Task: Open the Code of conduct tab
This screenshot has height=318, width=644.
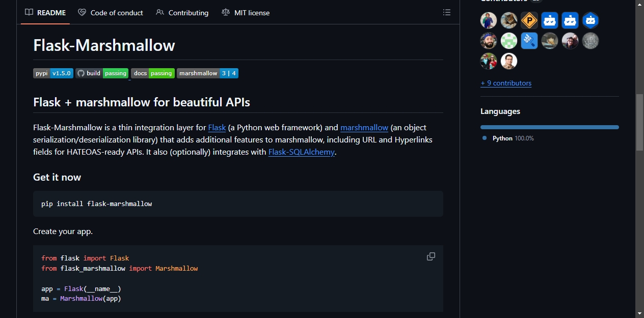Action: (x=111, y=13)
